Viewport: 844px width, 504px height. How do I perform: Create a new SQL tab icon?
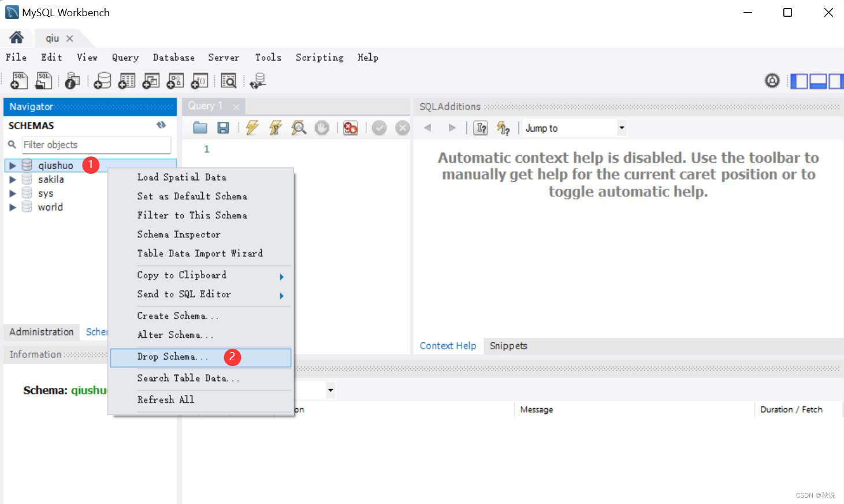(x=19, y=81)
